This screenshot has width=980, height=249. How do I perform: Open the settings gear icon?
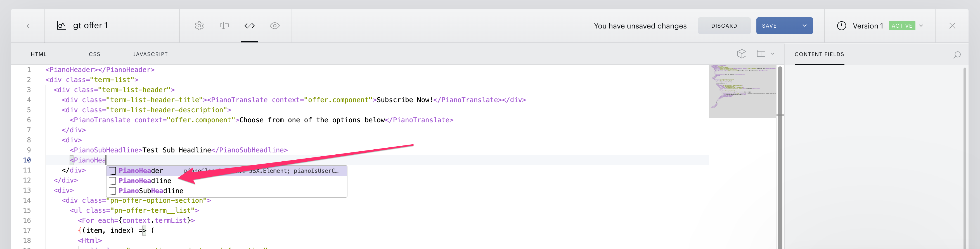[x=199, y=25]
